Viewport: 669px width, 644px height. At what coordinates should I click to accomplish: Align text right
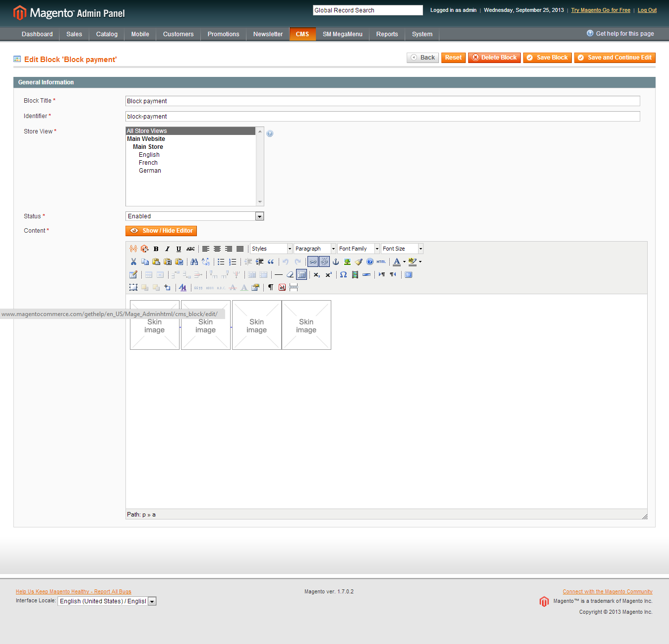[x=229, y=249]
